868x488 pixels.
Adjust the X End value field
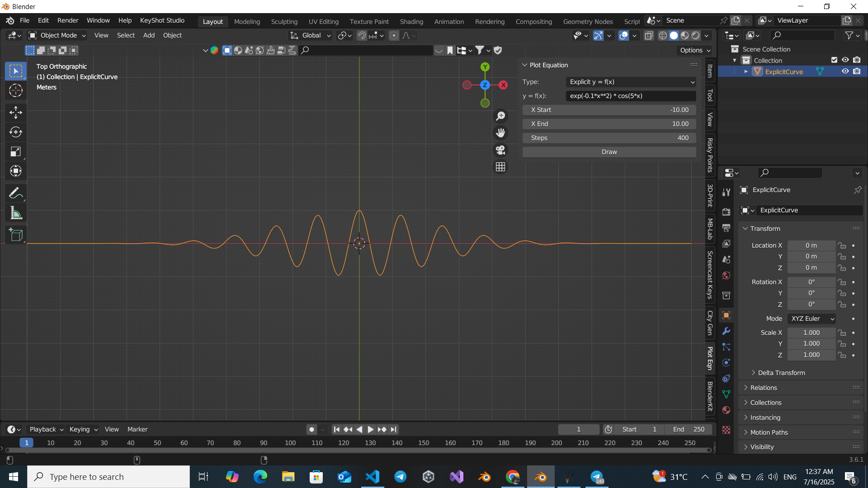coord(609,123)
